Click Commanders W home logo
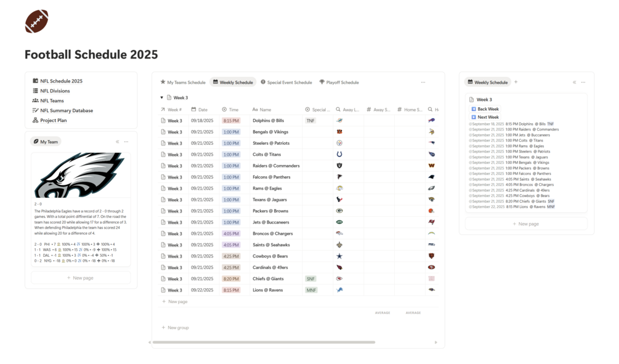 pos(432,166)
